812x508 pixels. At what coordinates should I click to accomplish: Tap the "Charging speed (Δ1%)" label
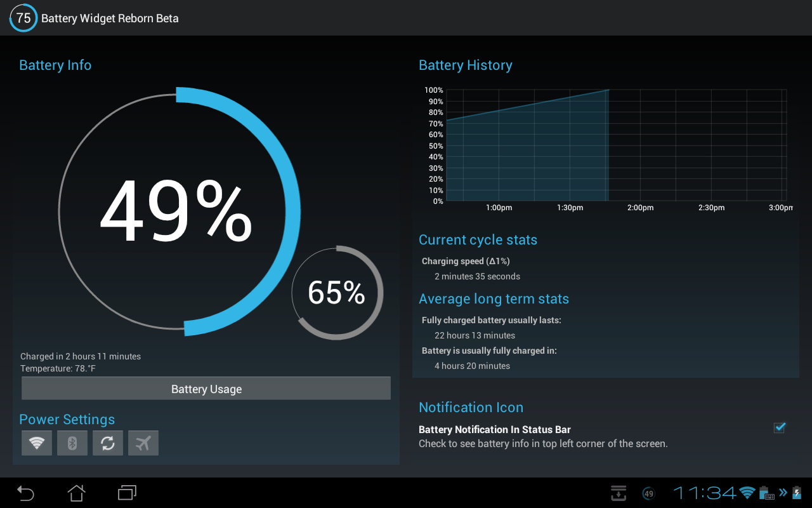(466, 261)
